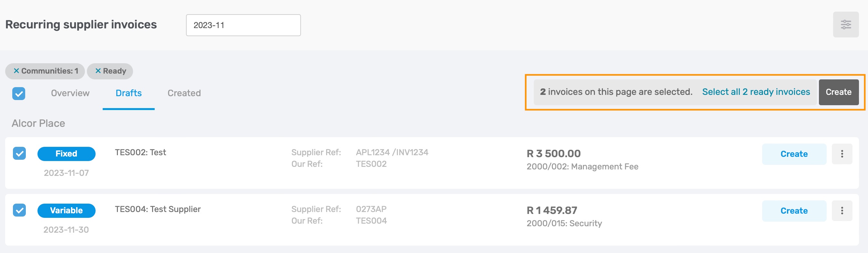Click the Alcor Place community heading
This screenshot has width=868, height=253.
tap(38, 123)
